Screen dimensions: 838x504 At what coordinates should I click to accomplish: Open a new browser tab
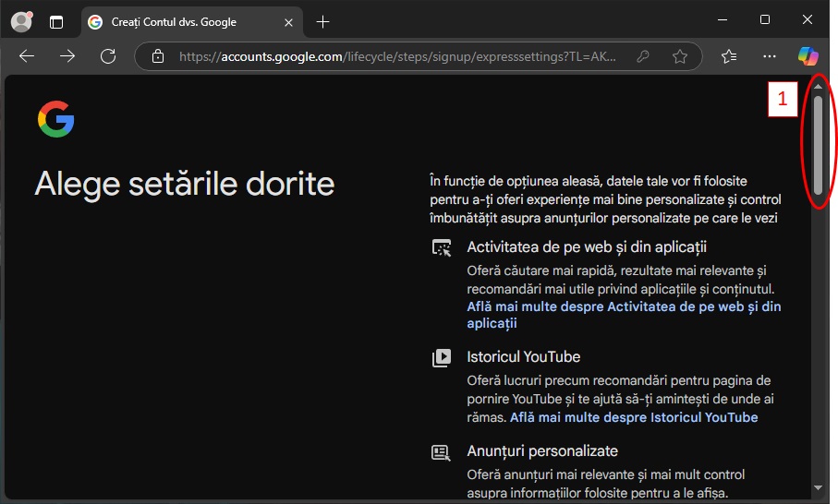(322, 21)
